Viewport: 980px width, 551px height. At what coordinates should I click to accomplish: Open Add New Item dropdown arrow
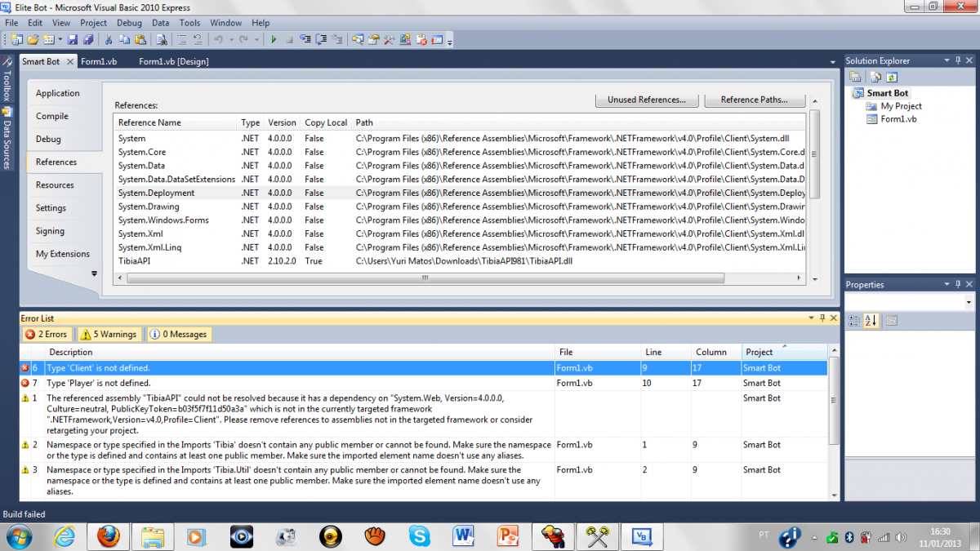[60, 39]
